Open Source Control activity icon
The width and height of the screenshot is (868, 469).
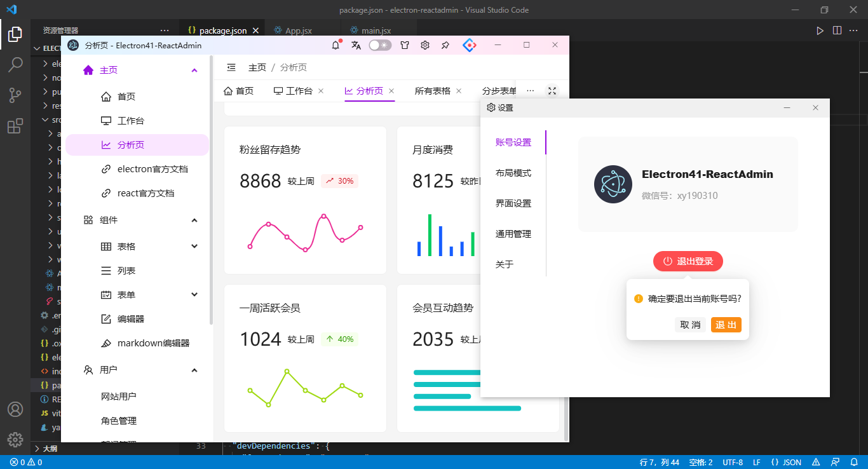click(15, 95)
